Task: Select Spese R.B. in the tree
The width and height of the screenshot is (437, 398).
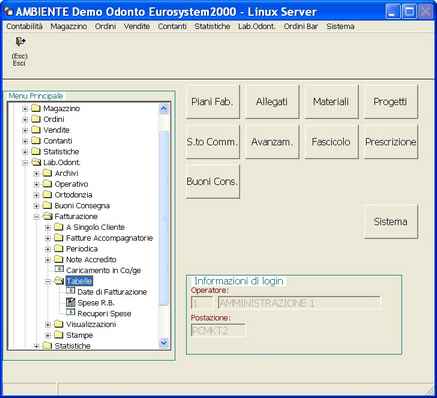Action: 96,303
